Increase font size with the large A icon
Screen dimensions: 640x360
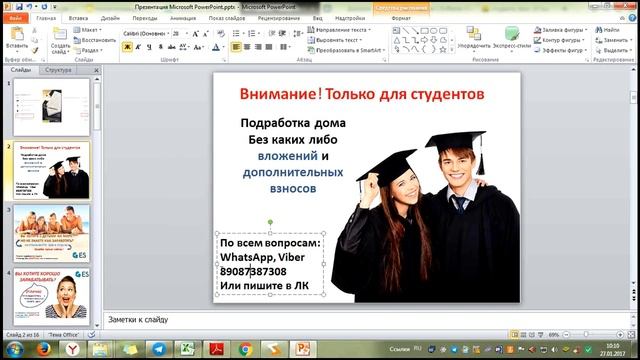[x=196, y=33]
